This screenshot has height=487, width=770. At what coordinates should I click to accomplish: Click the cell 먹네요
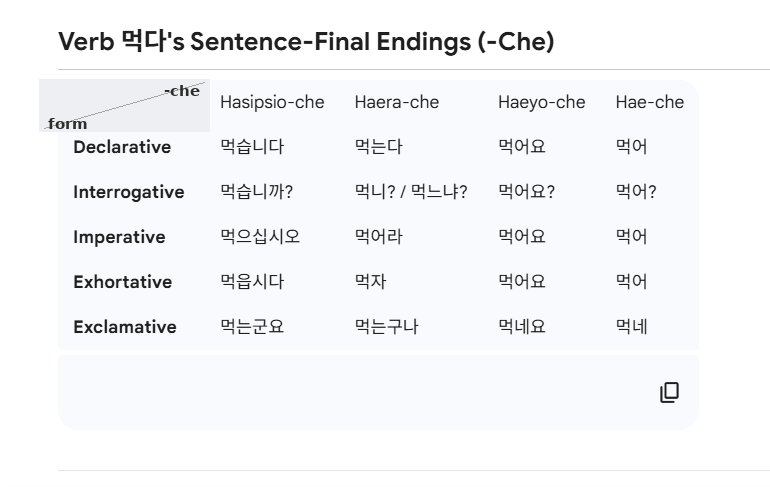pyautogui.click(x=522, y=327)
